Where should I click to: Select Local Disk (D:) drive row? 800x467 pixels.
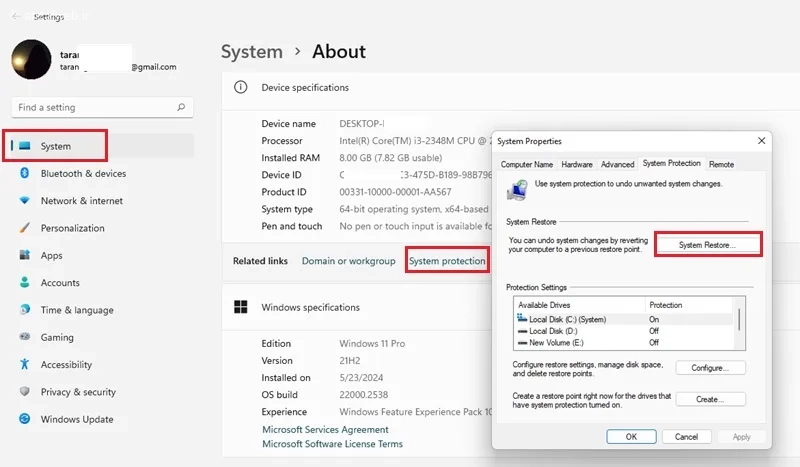pyautogui.click(x=624, y=331)
